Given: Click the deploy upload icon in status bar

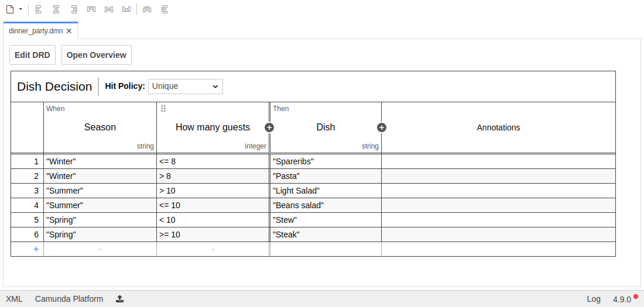Looking at the screenshot, I should point(119,299).
